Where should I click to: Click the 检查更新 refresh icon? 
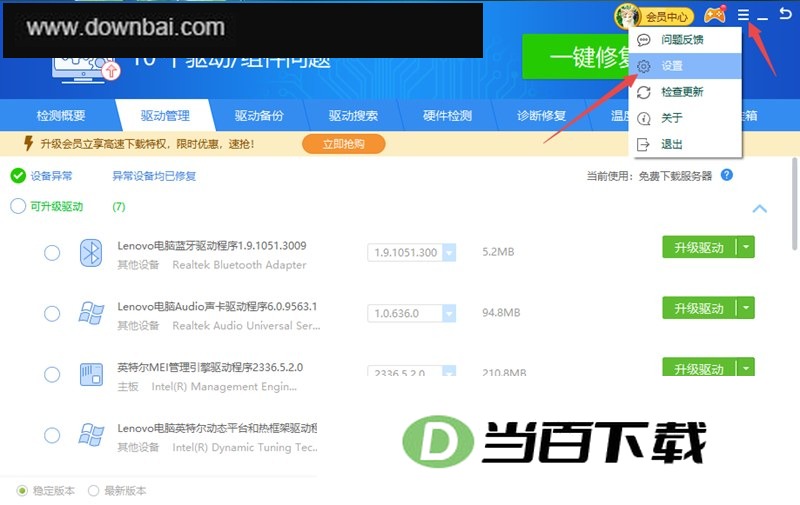click(644, 92)
